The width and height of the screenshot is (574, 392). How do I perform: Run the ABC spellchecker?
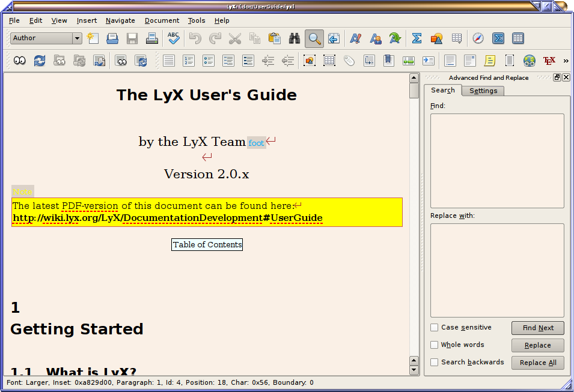[174, 38]
